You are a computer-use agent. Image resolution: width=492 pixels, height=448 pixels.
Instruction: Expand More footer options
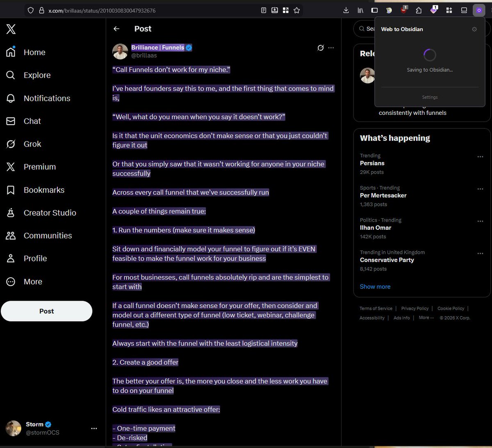click(x=426, y=318)
